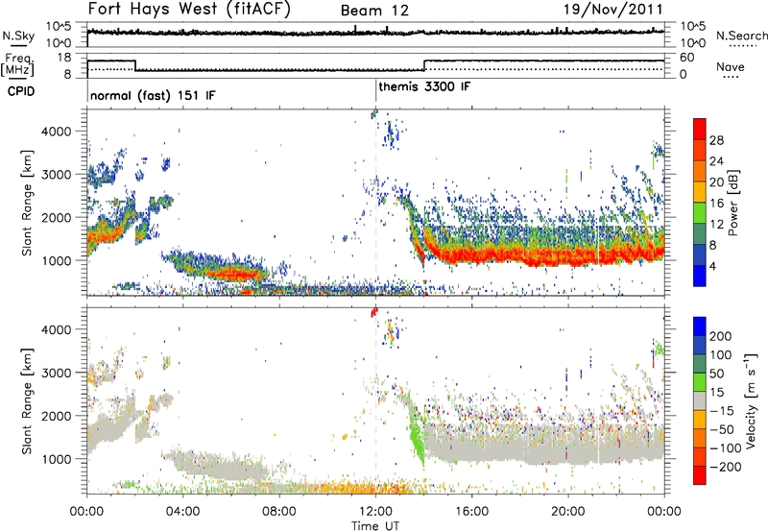768x532 pixels.
Task: Click the "Time UT" axis label
Action: click(x=375, y=525)
